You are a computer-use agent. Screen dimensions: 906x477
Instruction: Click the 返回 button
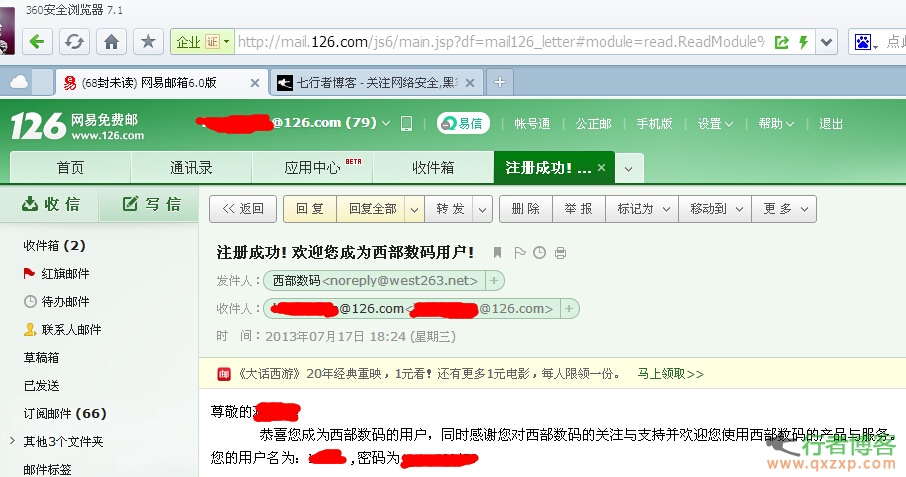243,208
